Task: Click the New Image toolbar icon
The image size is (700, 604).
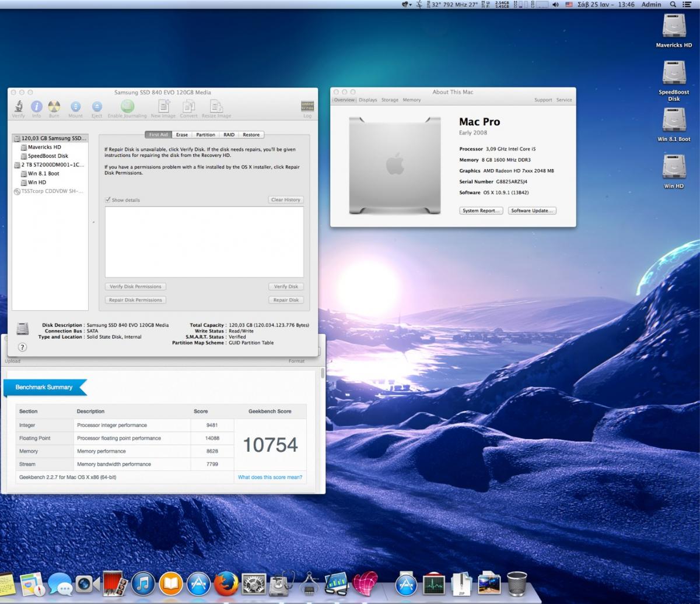Action: [x=164, y=106]
